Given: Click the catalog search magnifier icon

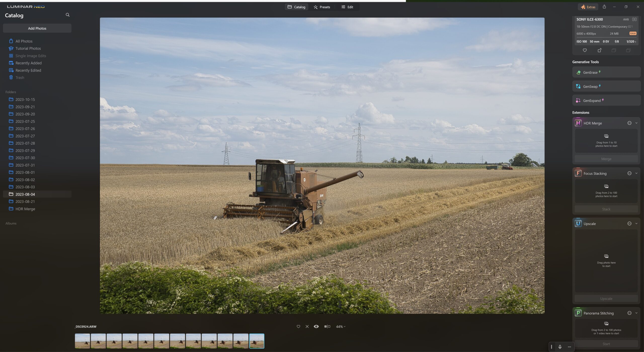Looking at the screenshot, I should [67, 15].
